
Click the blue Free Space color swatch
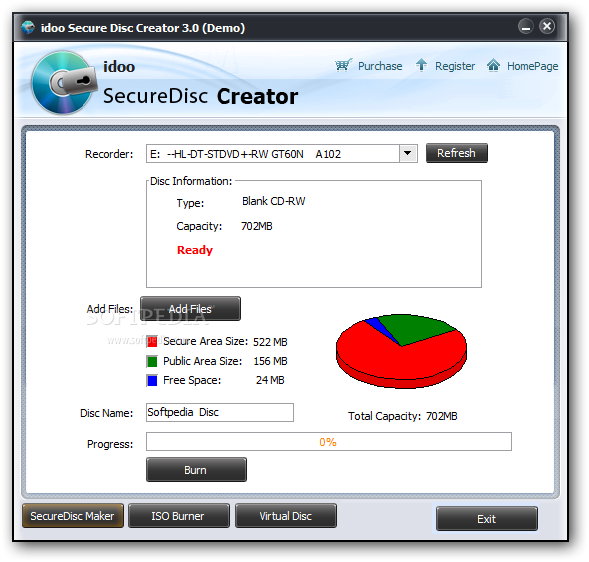[x=152, y=381]
